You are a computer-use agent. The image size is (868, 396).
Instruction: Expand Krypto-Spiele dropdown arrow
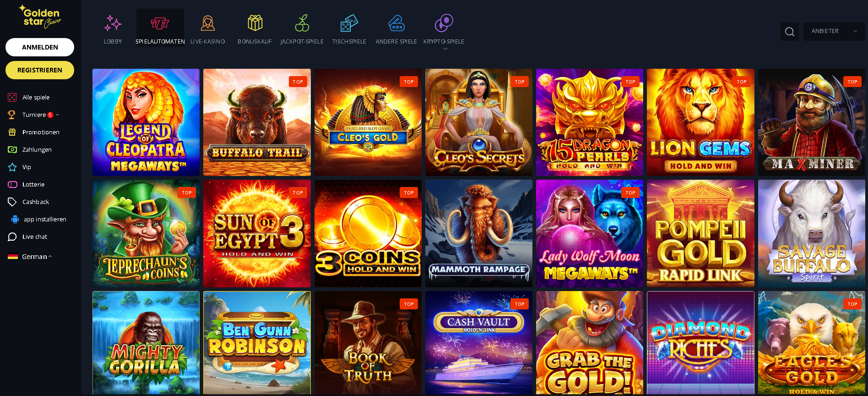pos(445,49)
